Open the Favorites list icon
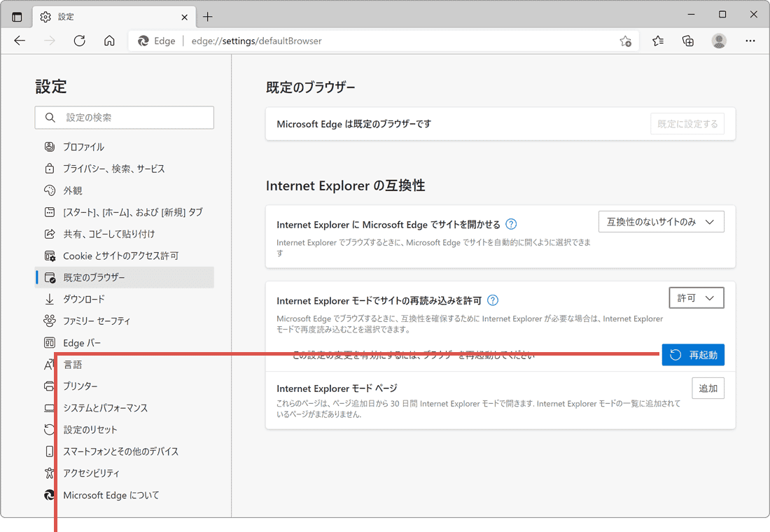The width and height of the screenshot is (770, 532). 658,41
